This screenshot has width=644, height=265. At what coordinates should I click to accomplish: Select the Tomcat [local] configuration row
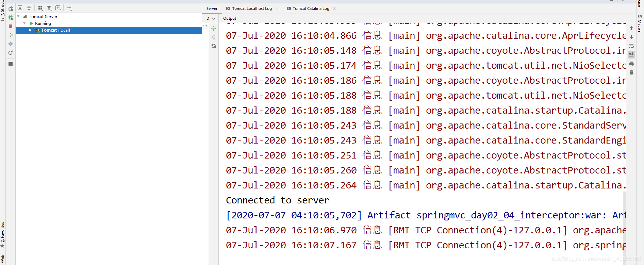coord(109,30)
